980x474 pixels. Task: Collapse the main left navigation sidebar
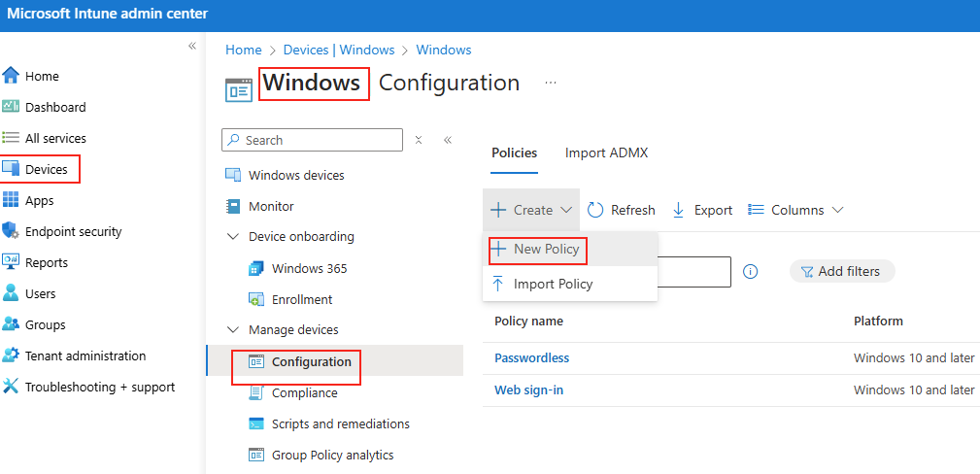(192, 46)
